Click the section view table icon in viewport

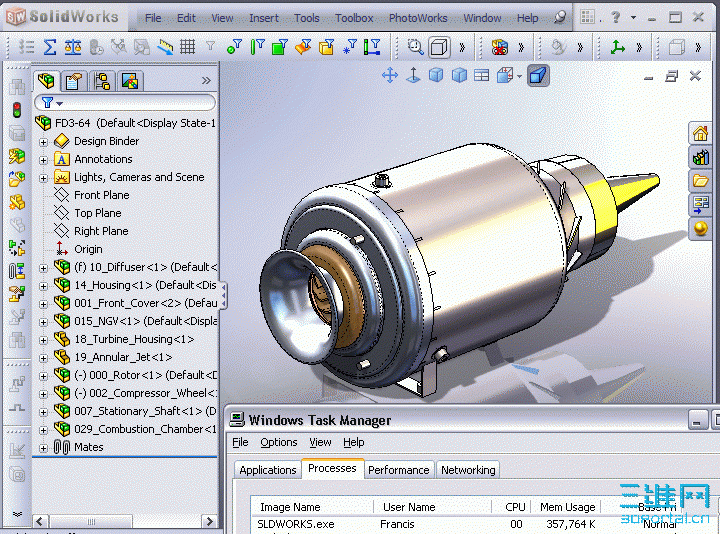tap(481, 75)
